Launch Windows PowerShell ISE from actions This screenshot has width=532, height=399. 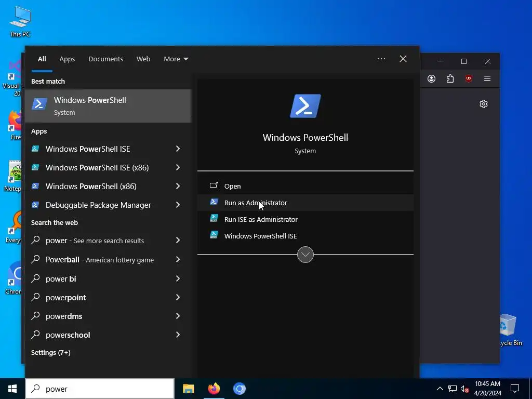[305, 236]
